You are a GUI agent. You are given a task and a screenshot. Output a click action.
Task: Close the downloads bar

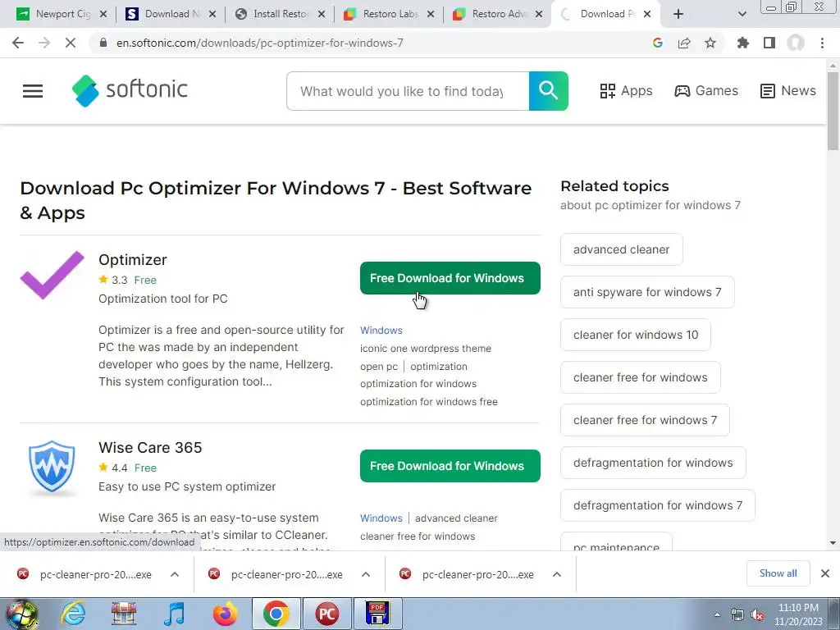click(x=825, y=573)
